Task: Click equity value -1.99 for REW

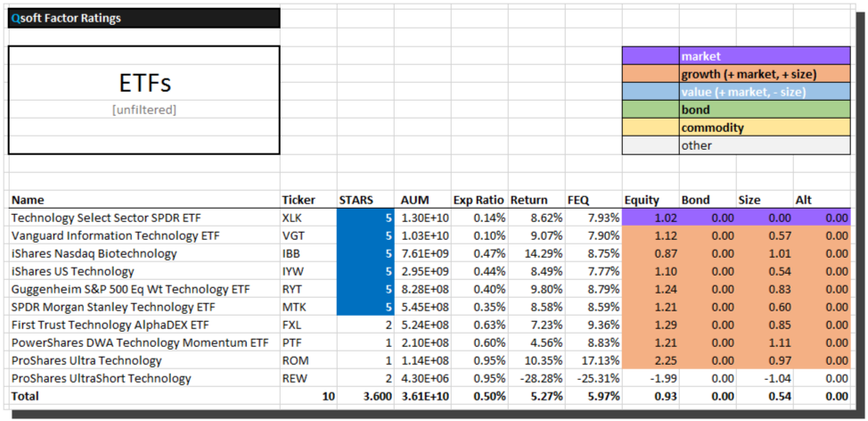Action: pos(651,378)
